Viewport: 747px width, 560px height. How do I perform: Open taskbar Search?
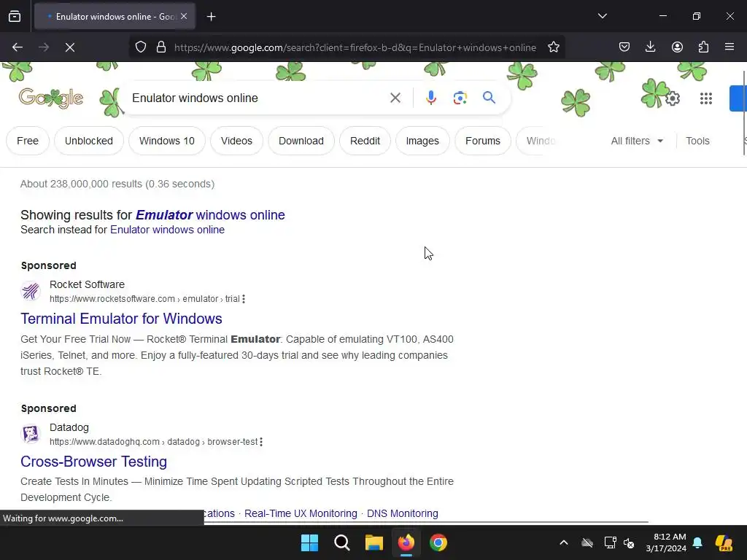341,542
